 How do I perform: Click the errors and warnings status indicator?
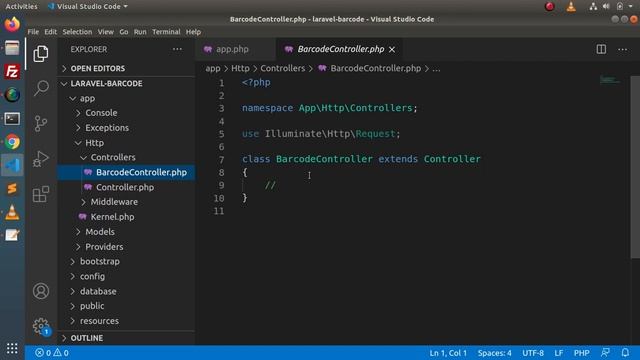pos(52,353)
